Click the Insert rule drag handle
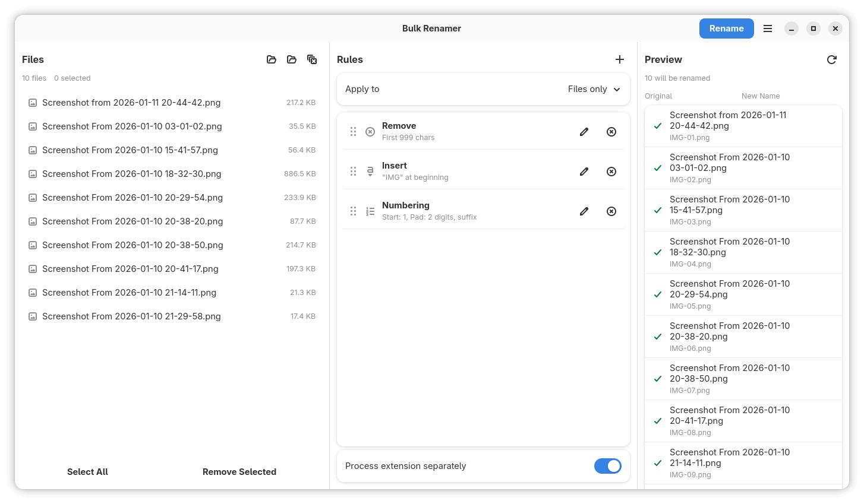The width and height of the screenshot is (864, 504). tap(353, 172)
